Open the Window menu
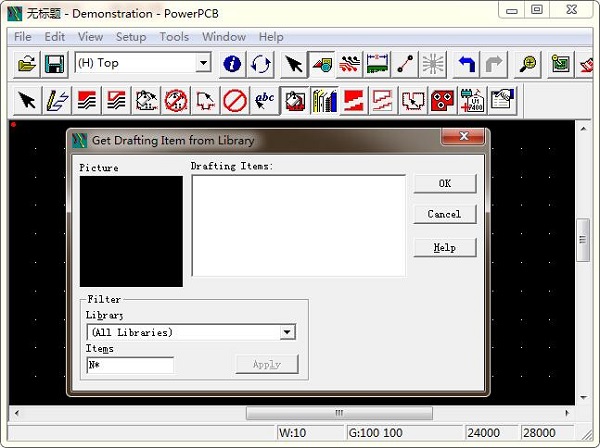 [x=224, y=37]
